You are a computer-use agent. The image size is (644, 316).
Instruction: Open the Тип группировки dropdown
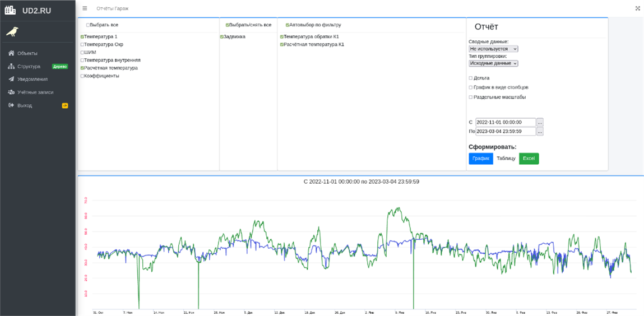tap(493, 63)
